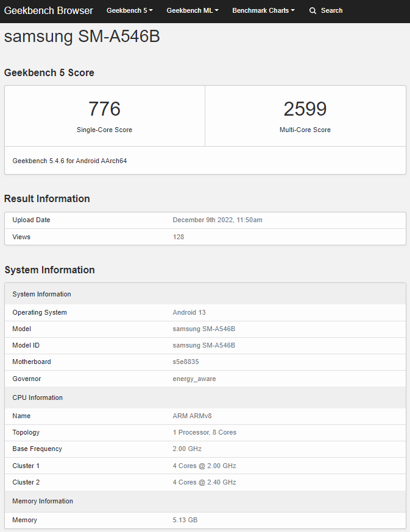Click the magnifier icon next to Search
410x532 pixels.
point(313,11)
